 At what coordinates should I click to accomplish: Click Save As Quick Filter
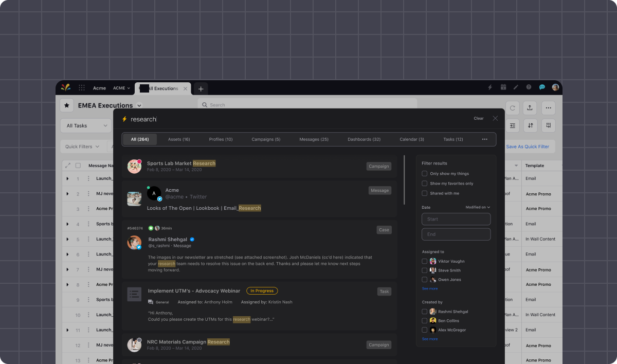tap(528, 147)
